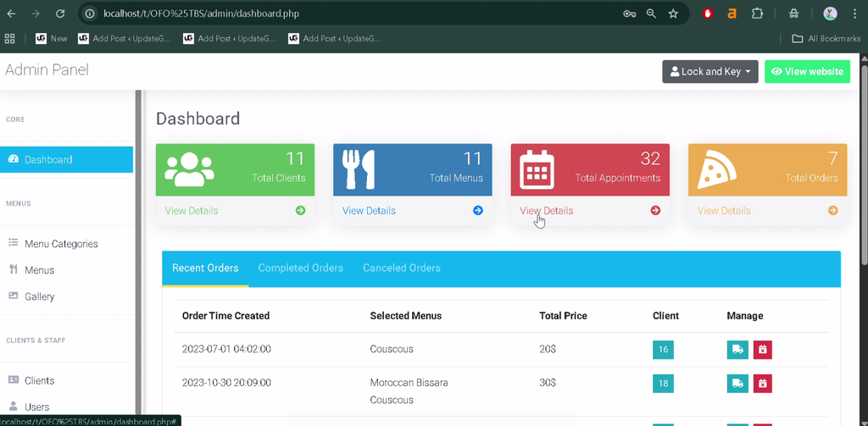Reload the page with the refresh icon
This screenshot has height=426, width=868.
[60, 14]
